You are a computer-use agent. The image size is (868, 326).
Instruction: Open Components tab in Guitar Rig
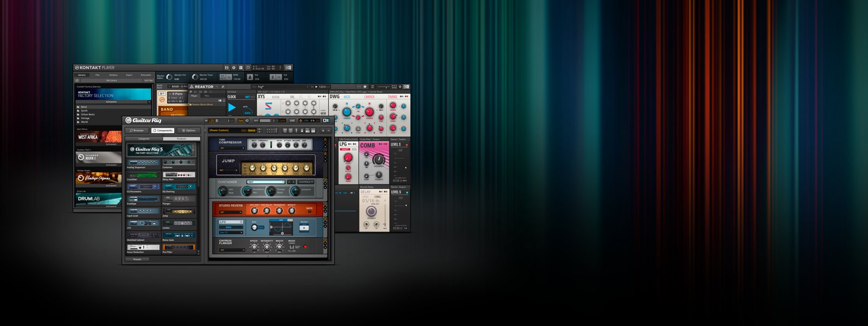click(x=163, y=130)
